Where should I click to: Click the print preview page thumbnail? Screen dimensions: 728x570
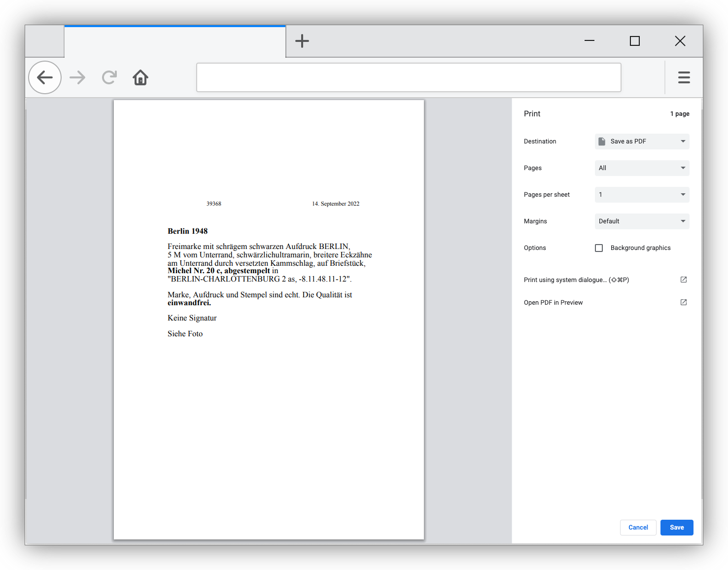(x=269, y=320)
